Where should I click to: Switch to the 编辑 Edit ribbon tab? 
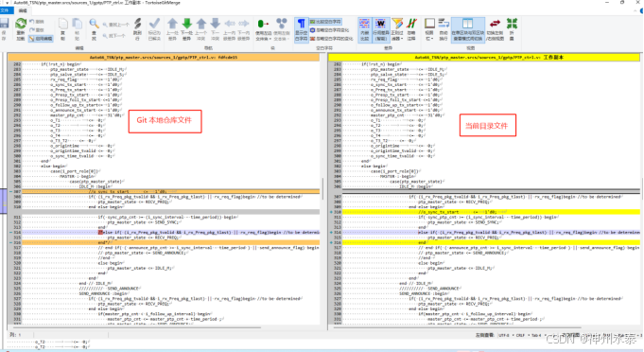[23, 10]
